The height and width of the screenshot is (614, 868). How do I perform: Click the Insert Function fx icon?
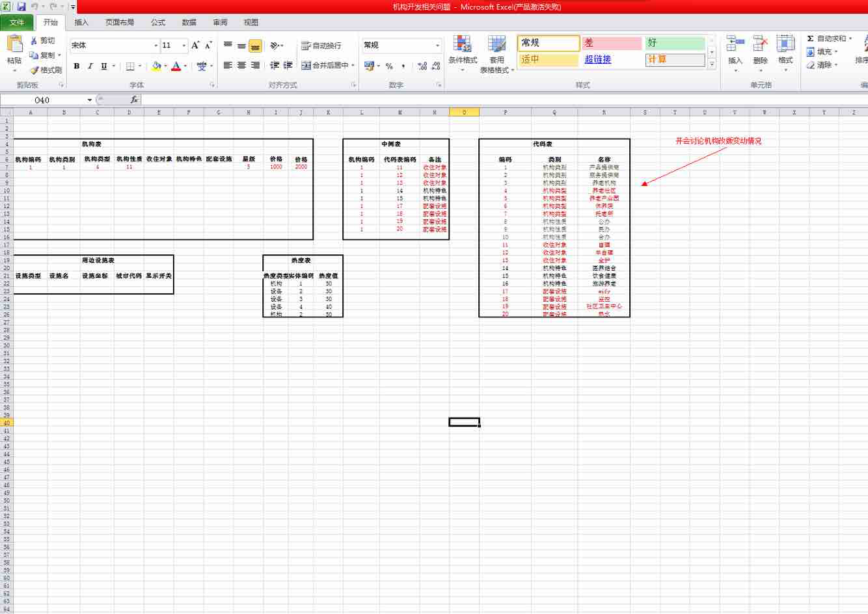point(134,100)
